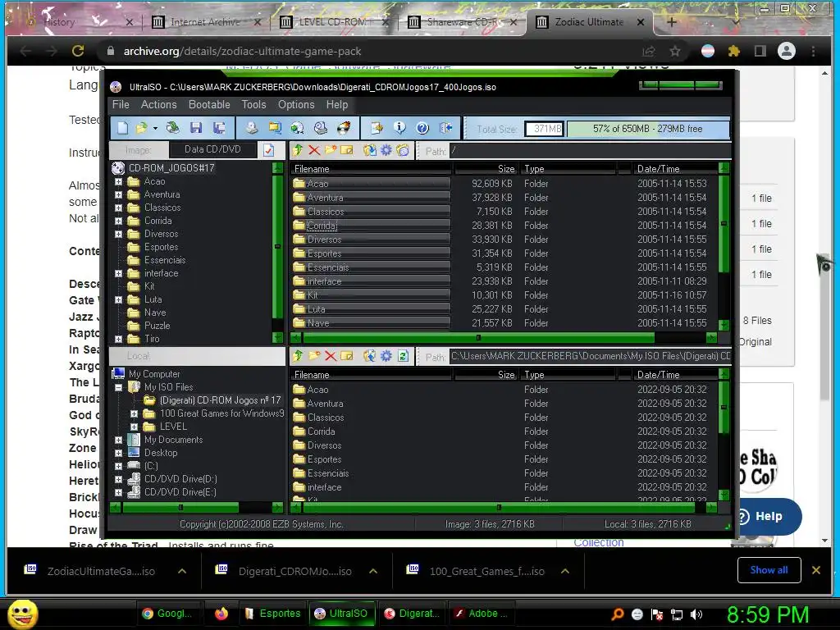This screenshot has width=840, height=630.
Task: Click the image properties checkmark icon beside Data CD/DVD
Action: (x=268, y=150)
